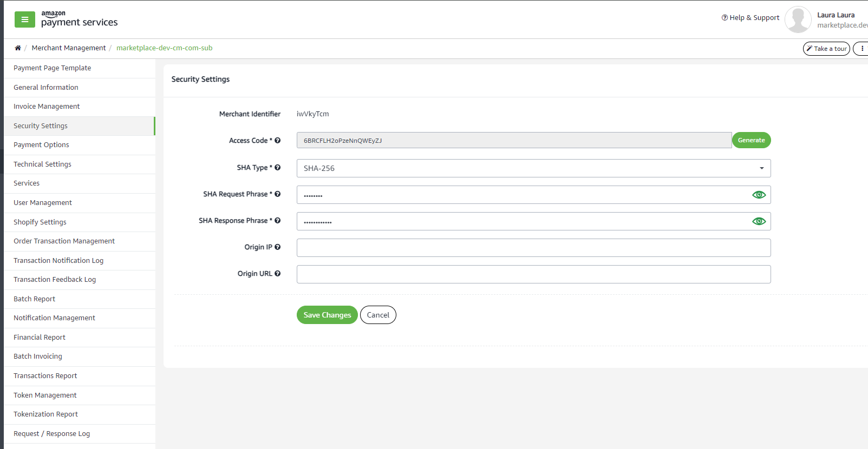The width and height of the screenshot is (868, 449).
Task: Open General Information section
Action: coord(80,88)
